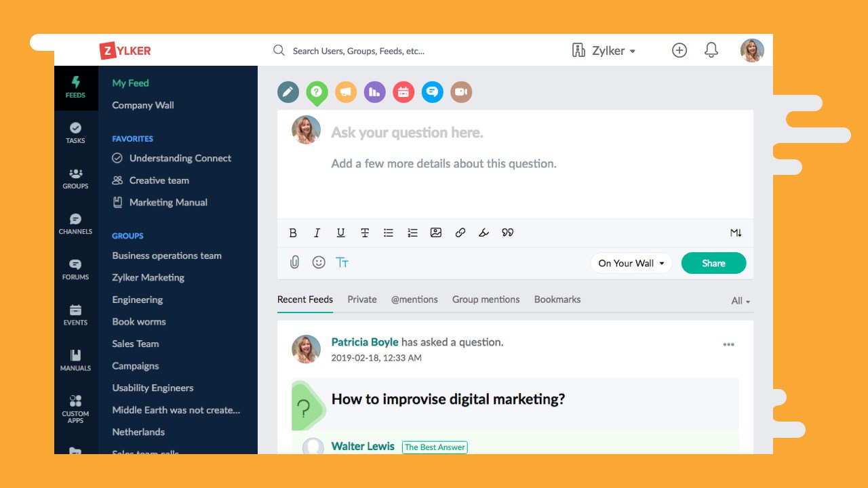Image resolution: width=868 pixels, height=488 pixels.
Task: Switch to Group mentions tab
Action: [486, 300]
